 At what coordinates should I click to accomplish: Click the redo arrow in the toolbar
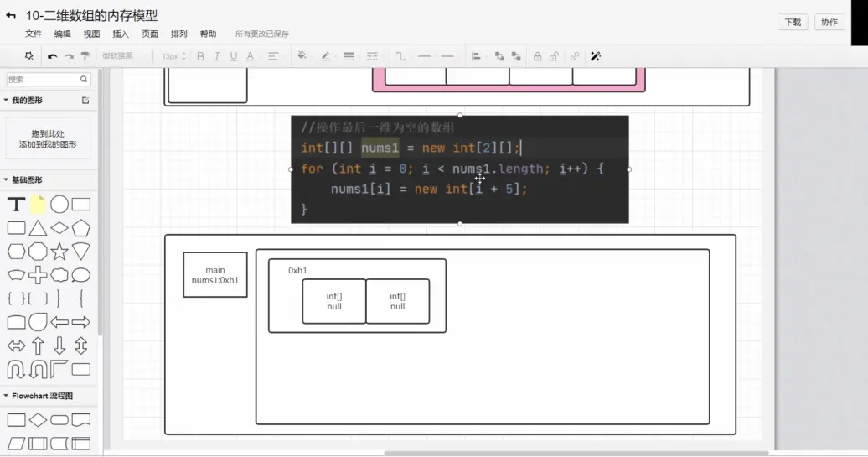click(x=69, y=56)
